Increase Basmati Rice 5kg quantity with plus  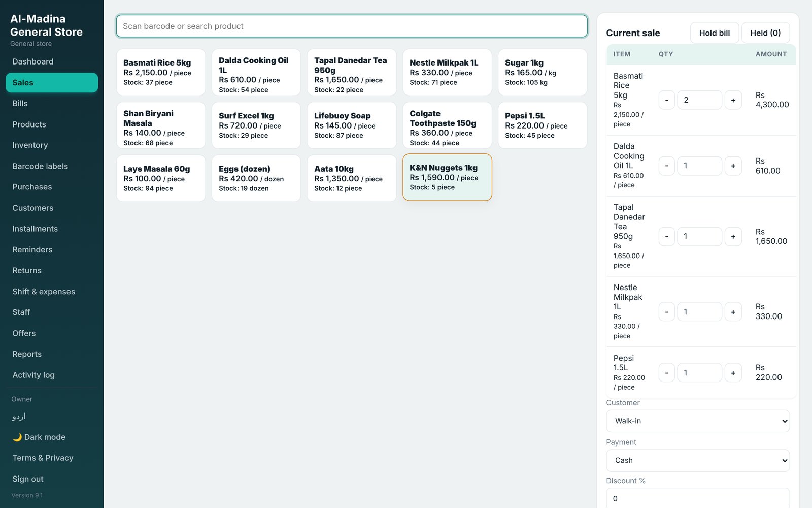click(733, 100)
